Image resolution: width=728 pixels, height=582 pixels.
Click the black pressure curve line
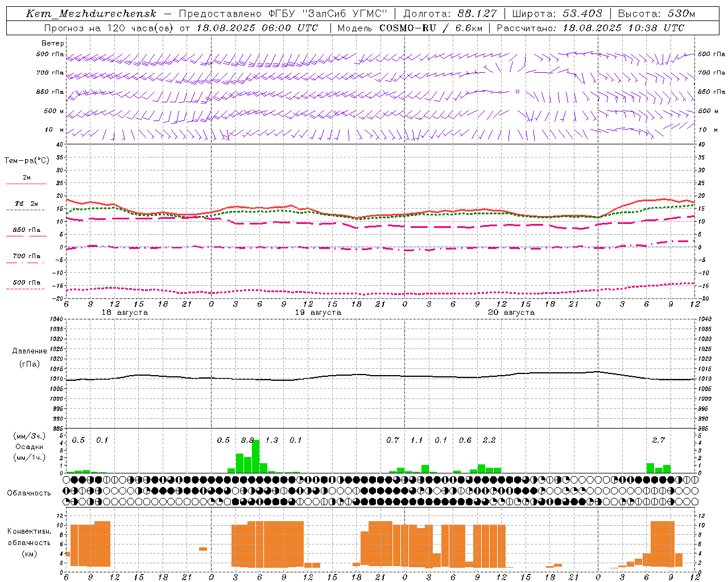coord(380,376)
